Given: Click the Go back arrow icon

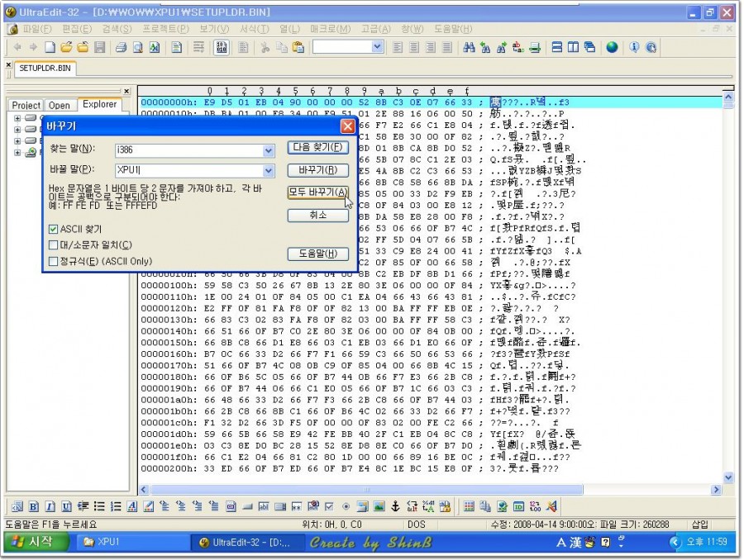Looking at the screenshot, I should click(x=17, y=47).
